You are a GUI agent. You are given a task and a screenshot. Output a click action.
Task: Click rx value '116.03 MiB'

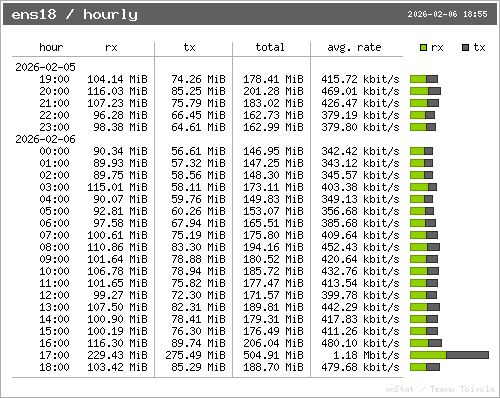[x=117, y=91]
